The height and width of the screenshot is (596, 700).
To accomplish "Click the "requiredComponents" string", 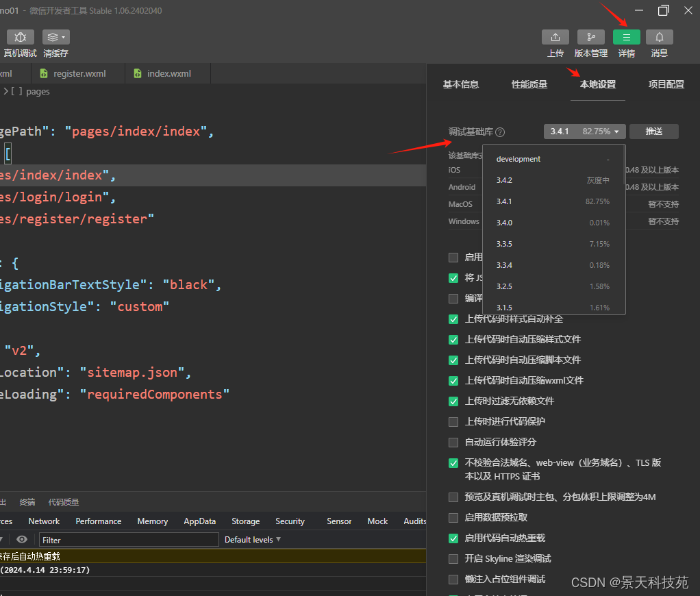I will 155,394.
